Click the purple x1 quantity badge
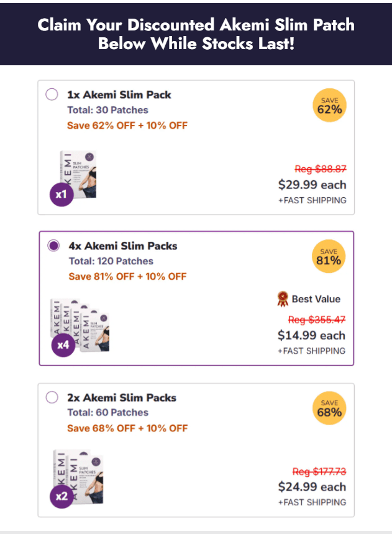Viewport: 392px width, 534px height. tap(62, 195)
